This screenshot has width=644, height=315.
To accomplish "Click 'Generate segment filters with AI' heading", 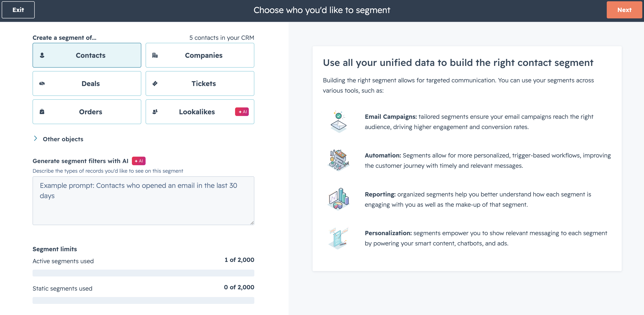I will tap(80, 161).
